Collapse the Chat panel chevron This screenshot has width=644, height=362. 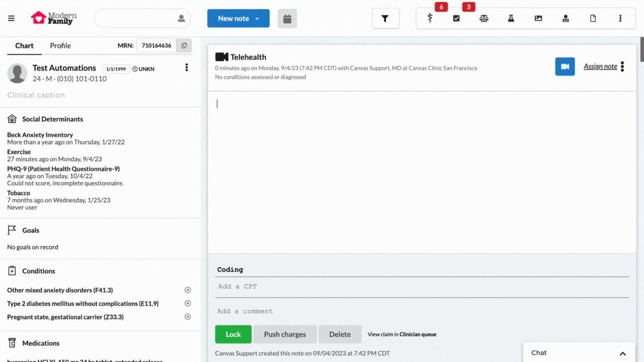click(622, 353)
